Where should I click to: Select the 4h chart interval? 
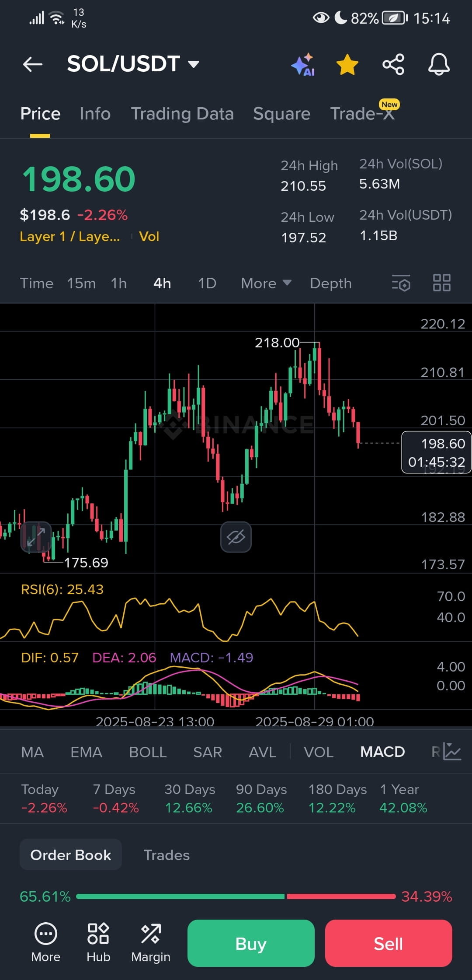[x=162, y=283]
